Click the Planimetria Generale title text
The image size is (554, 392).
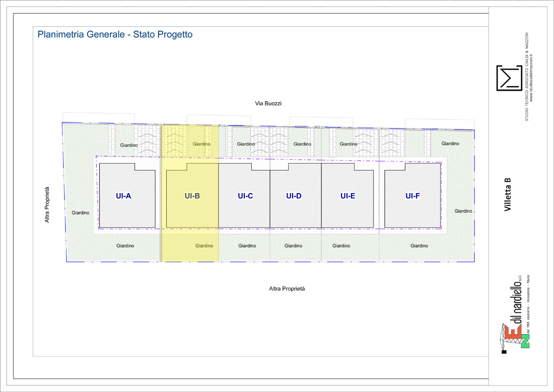pyautogui.click(x=115, y=35)
